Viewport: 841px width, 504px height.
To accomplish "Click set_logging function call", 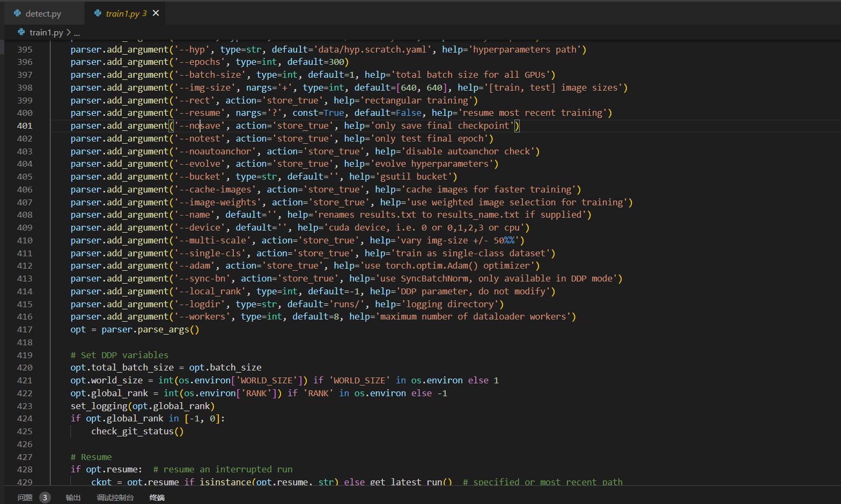I will 142,406.
